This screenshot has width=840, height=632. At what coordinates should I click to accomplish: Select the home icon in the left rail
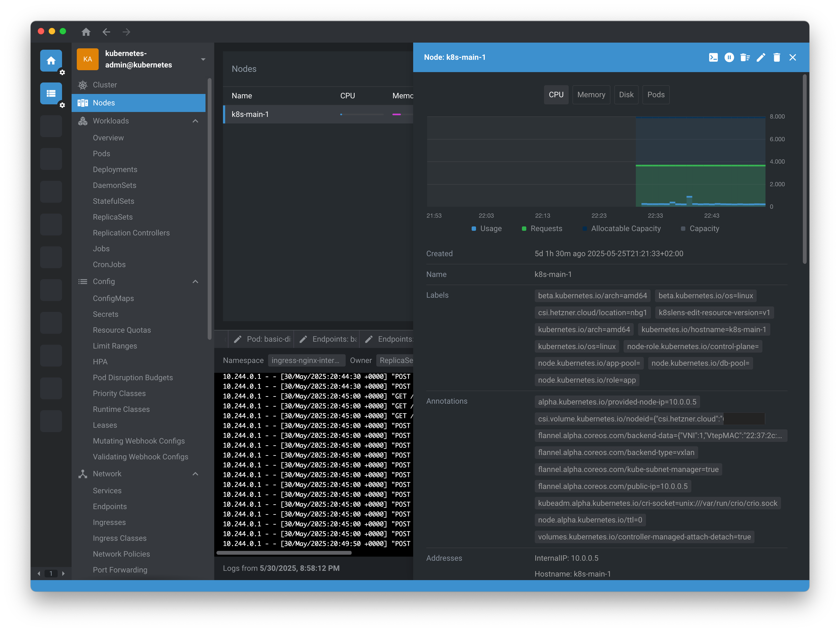[x=51, y=60]
